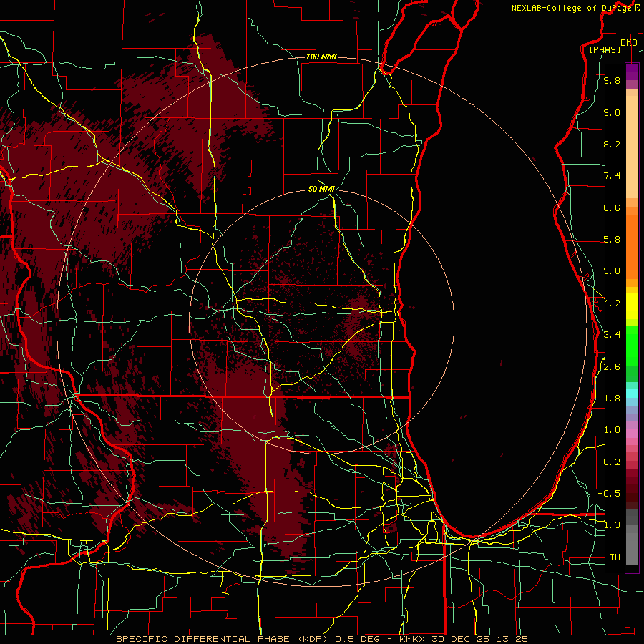Viewport: 644px width, 644px height.
Task: Click the 9.8 scale value
Action: (x=612, y=80)
